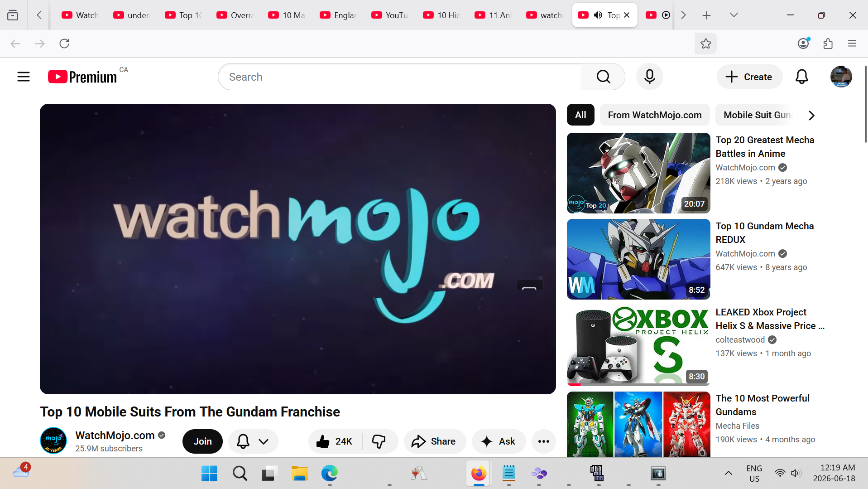The height and width of the screenshot is (489, 868).
Task: Open the more actions three-dot menu
Action: [543, 441]
